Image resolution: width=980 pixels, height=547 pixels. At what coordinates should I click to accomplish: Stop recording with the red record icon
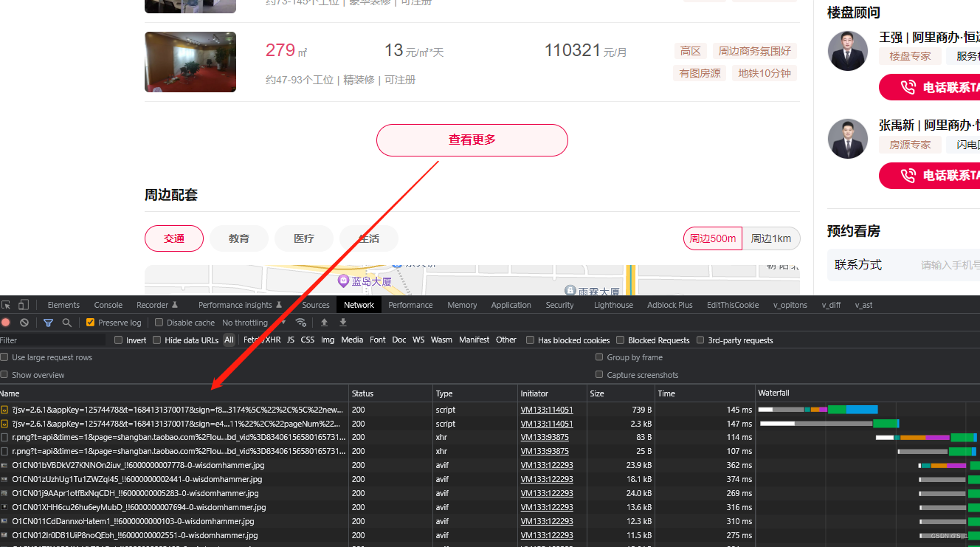tap(7, 323)
